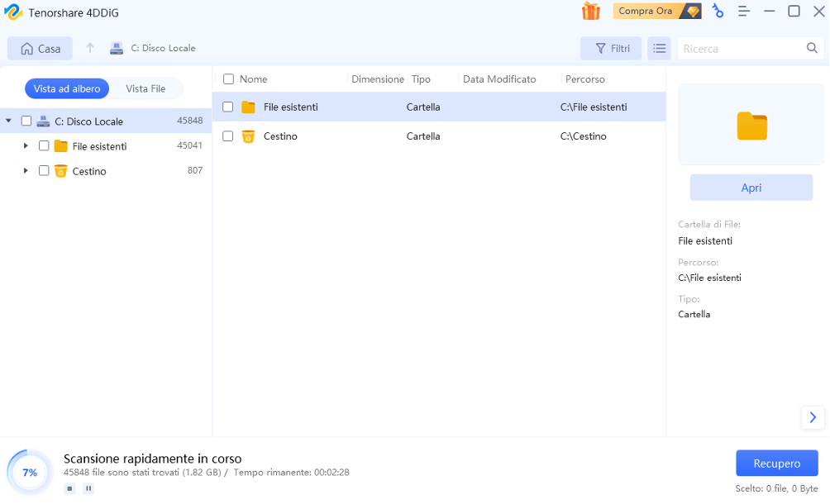Click the Apri open button
Viewport: 830px width, 504px height.
point(751,188)
